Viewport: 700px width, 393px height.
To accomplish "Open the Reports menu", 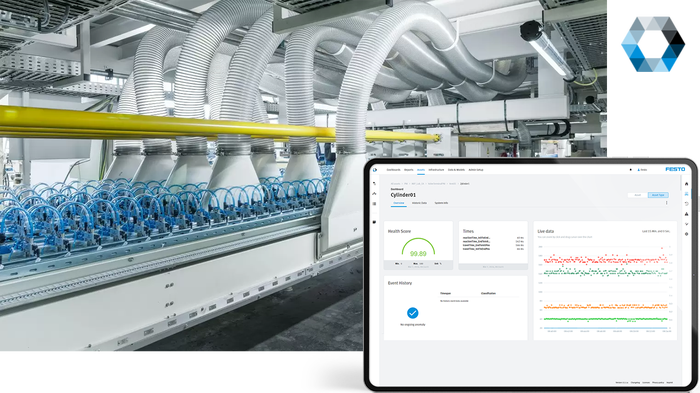I will 408,170.
